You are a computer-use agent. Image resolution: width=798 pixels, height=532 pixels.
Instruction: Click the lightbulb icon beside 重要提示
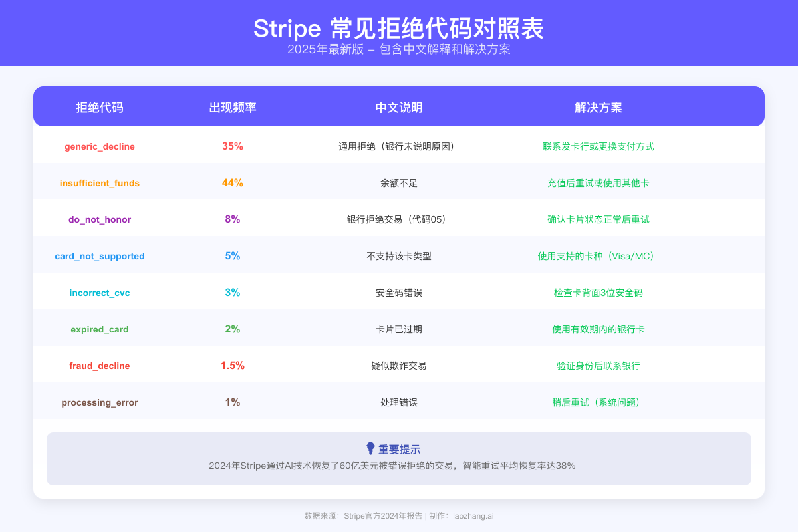click(370, 449)
